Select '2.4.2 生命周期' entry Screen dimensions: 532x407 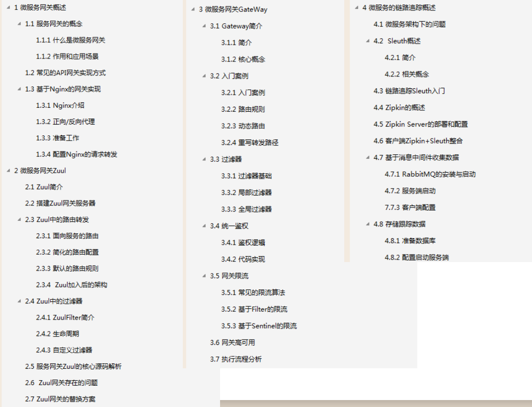point(57,334)
